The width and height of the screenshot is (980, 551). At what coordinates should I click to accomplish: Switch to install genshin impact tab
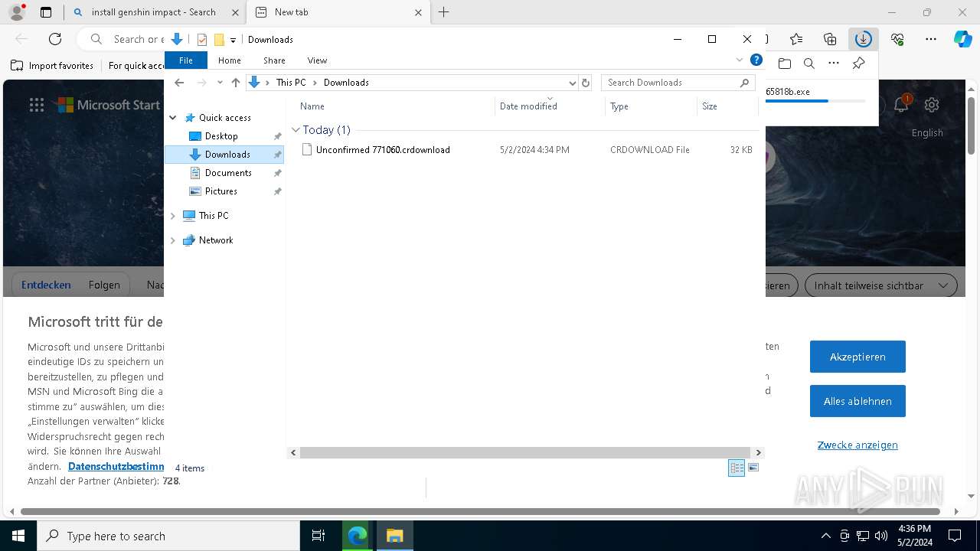(153, 12)
